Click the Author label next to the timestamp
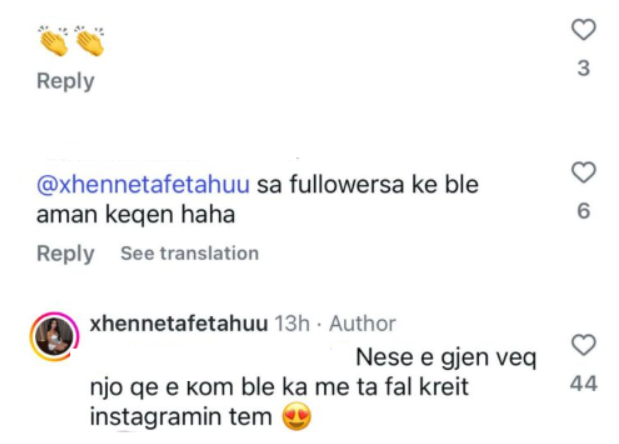This screenshot has height=444, width=619. pos(362,324)
